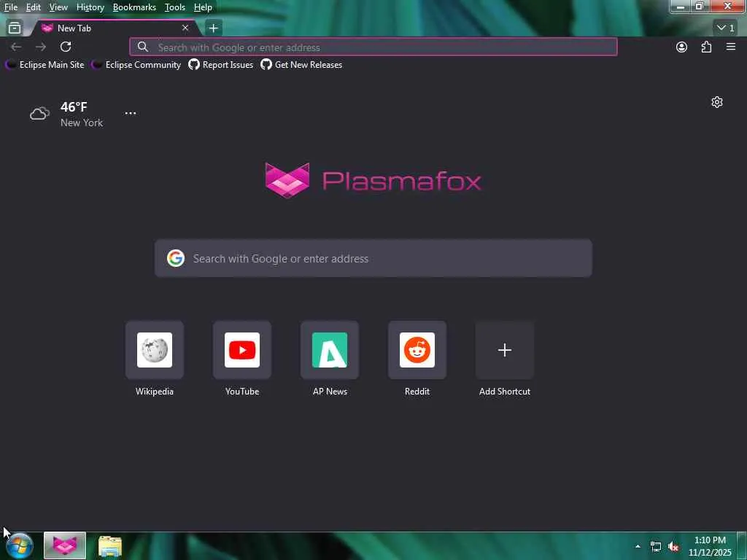Open the Bookmarks menu

(134, 7)
